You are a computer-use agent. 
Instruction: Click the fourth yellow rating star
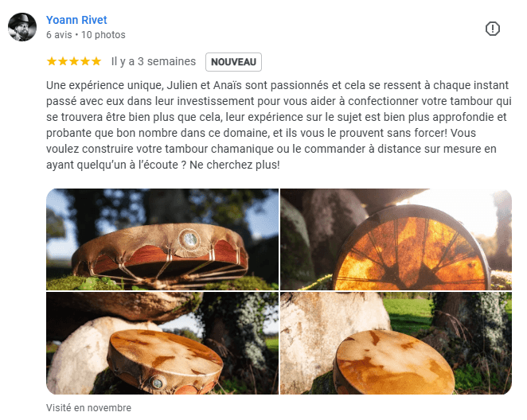(85, 61)
